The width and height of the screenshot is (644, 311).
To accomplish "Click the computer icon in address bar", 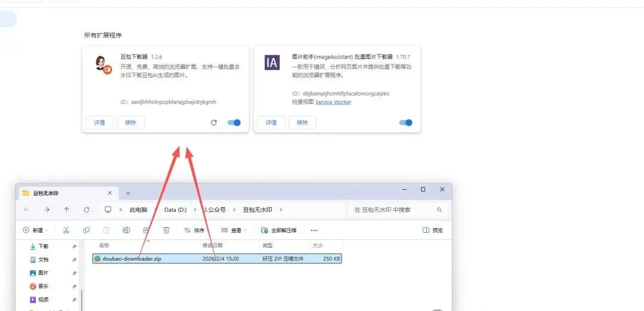I will (108, 210).
